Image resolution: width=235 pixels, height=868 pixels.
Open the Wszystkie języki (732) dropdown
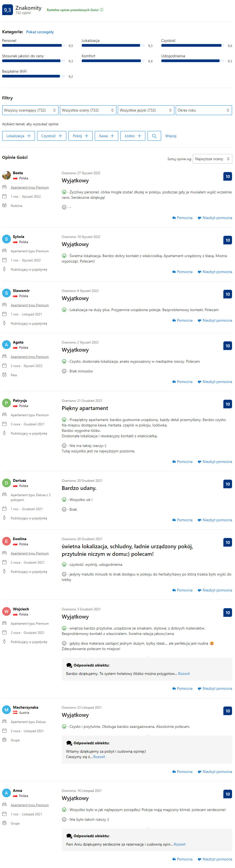click(x=146, y=110)
